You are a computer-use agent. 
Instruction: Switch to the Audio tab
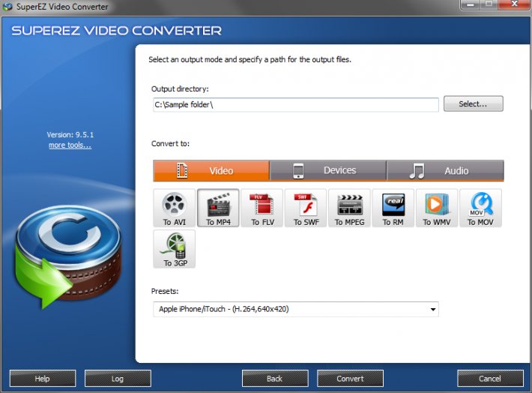445,170
